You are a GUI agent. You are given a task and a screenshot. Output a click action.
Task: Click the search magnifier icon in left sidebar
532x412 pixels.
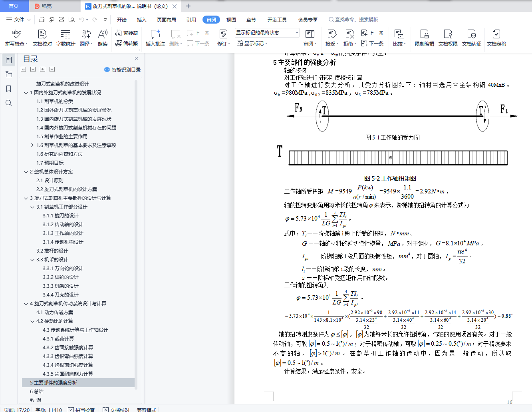tap(9, 103)
